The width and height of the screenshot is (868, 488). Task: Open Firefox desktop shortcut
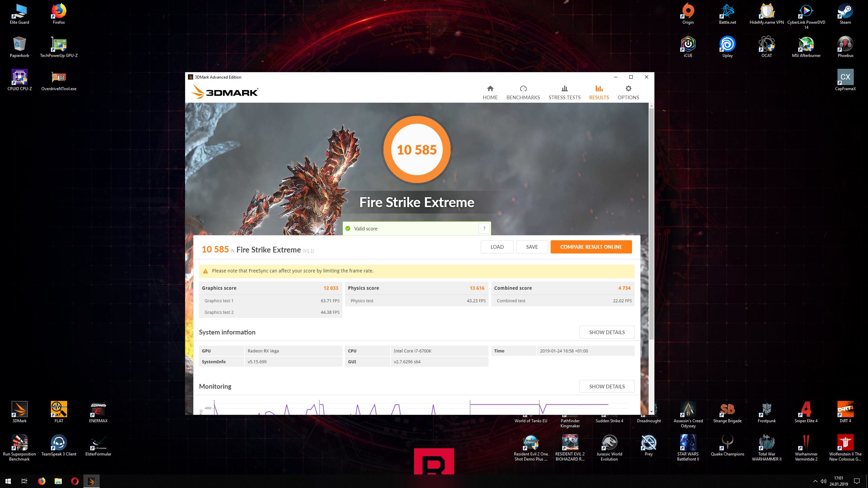(x=59, y=14)
